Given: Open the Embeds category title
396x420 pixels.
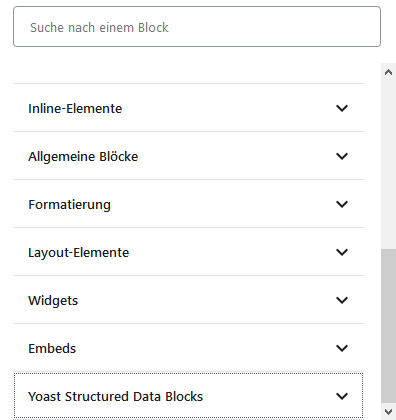Looking at the screenshot, I should coord(52,348).
